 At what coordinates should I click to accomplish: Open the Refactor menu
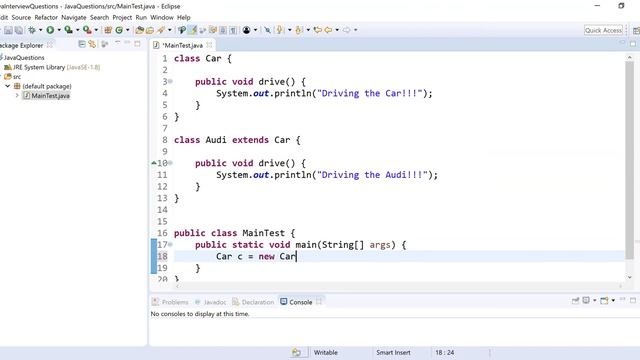tap(46, 18)
